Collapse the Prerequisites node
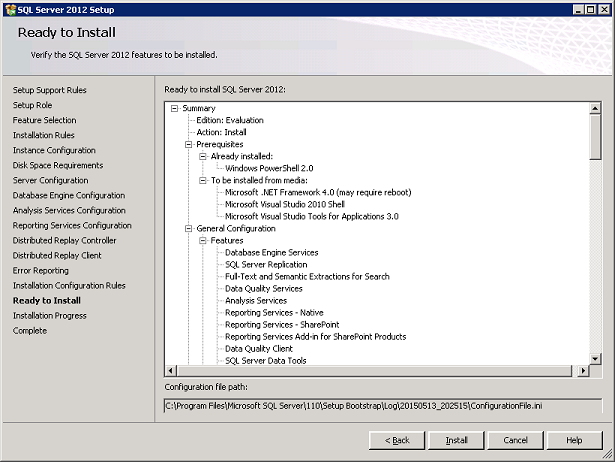This screenshot has width=615, height=462. point(189,144)
